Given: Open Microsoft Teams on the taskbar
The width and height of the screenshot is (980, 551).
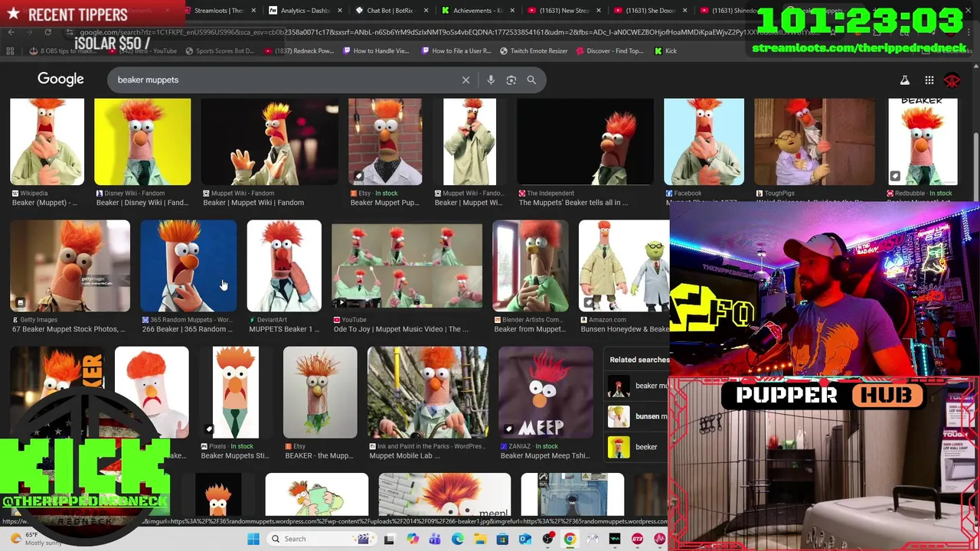Looking at the screenshot, I should click(435, 539).
